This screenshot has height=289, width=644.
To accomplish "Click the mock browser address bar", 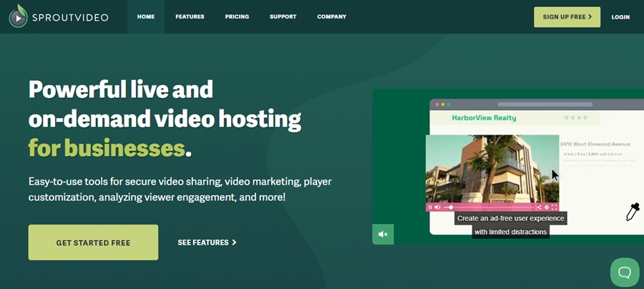I will coord(545,104).
